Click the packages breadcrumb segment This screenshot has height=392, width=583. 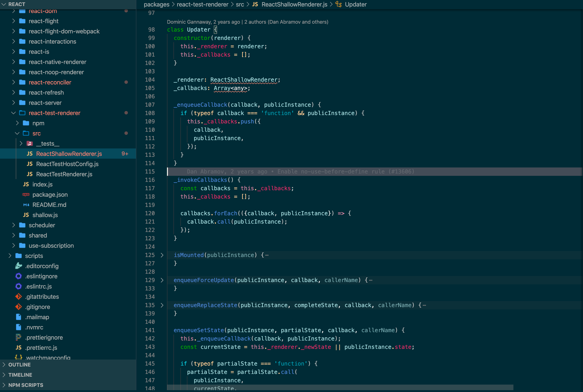pos(157,4)
